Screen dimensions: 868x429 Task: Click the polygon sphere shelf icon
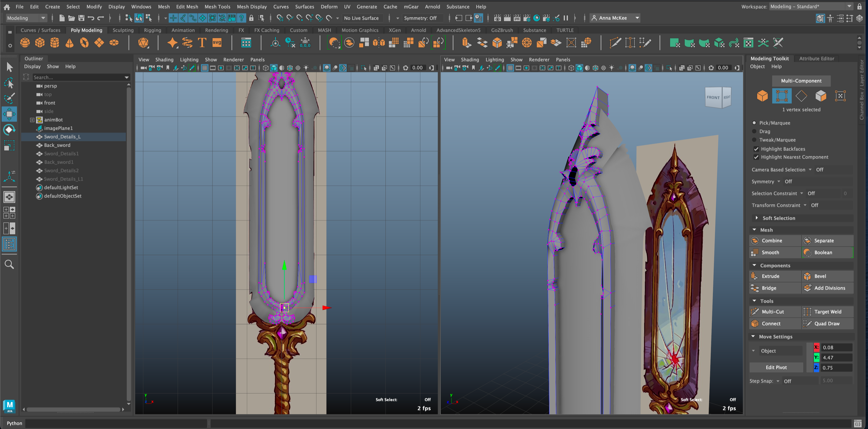[x=25, y=43]
